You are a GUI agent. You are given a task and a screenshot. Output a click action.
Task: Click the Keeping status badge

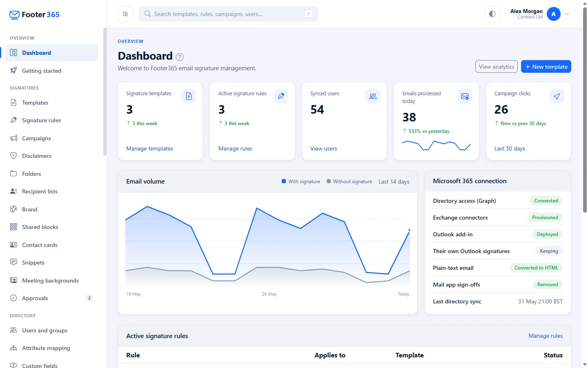pos(549,251)
